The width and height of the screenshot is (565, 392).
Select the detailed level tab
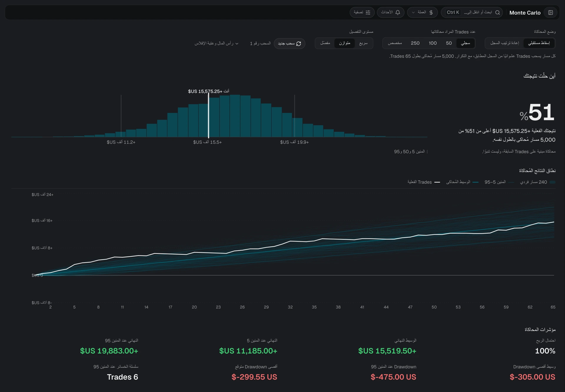325,43
